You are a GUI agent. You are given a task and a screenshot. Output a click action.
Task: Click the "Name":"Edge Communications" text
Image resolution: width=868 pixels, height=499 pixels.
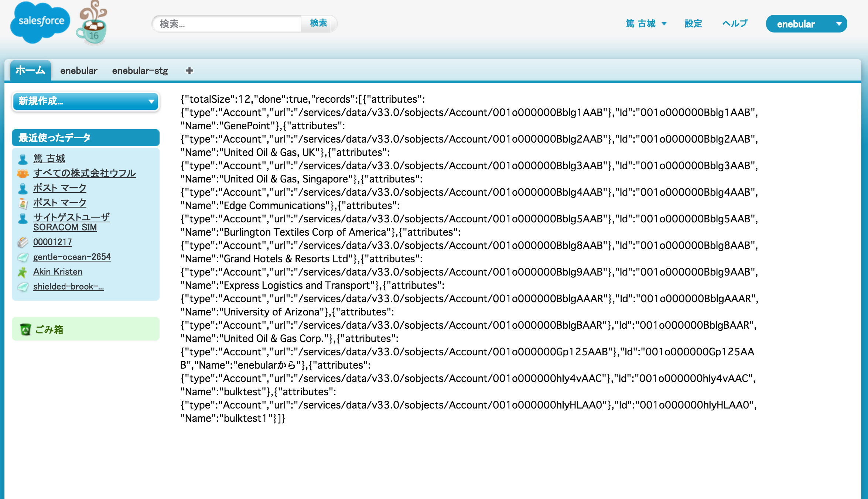256,206
